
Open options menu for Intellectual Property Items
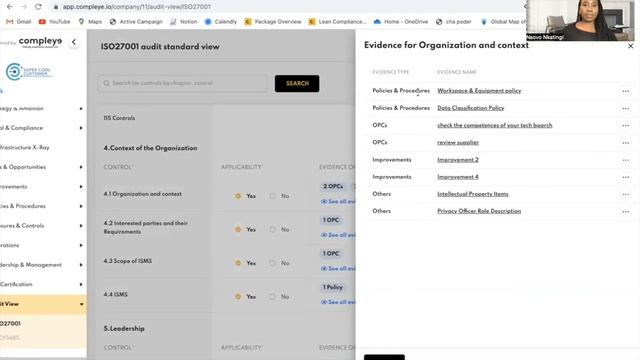625,194
